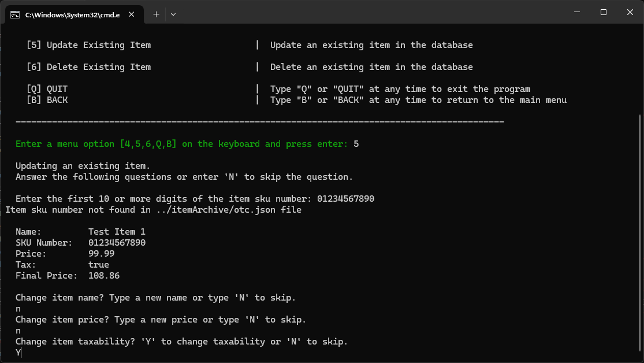Image resolution: width=644 pixels, height=363 pixels.
Task: Click the Final Price value 108.86
Action: 104,276
